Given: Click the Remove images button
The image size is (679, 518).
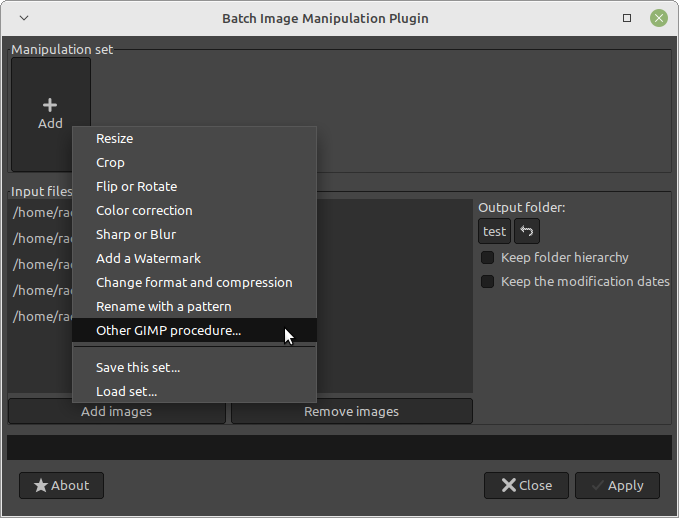Looking at the screenshot, I should tap(352, 411).
